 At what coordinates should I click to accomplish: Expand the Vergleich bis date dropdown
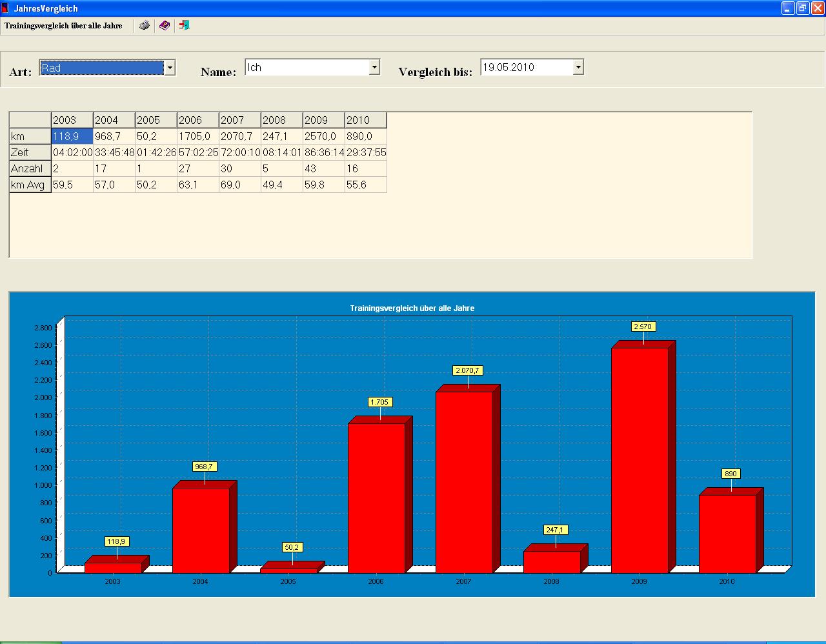(578, 67)
